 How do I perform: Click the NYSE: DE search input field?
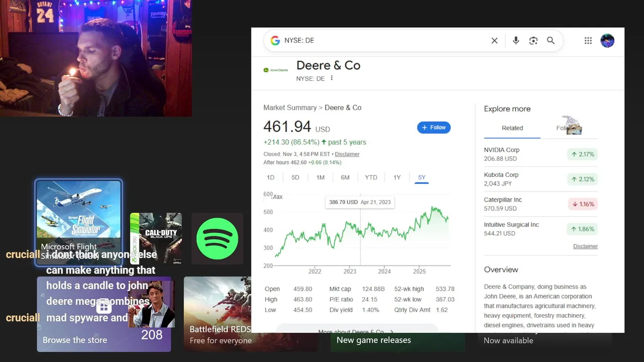tap(385, 41)
